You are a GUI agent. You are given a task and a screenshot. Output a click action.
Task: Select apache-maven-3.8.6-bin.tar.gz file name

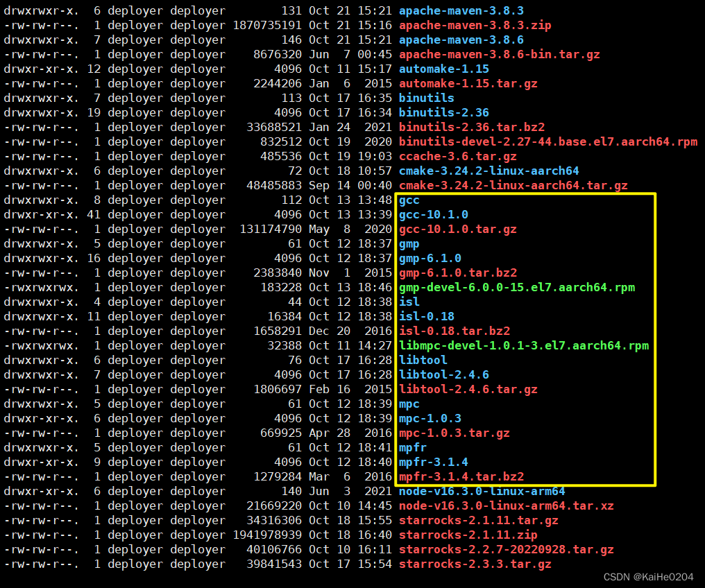[499, 54]
